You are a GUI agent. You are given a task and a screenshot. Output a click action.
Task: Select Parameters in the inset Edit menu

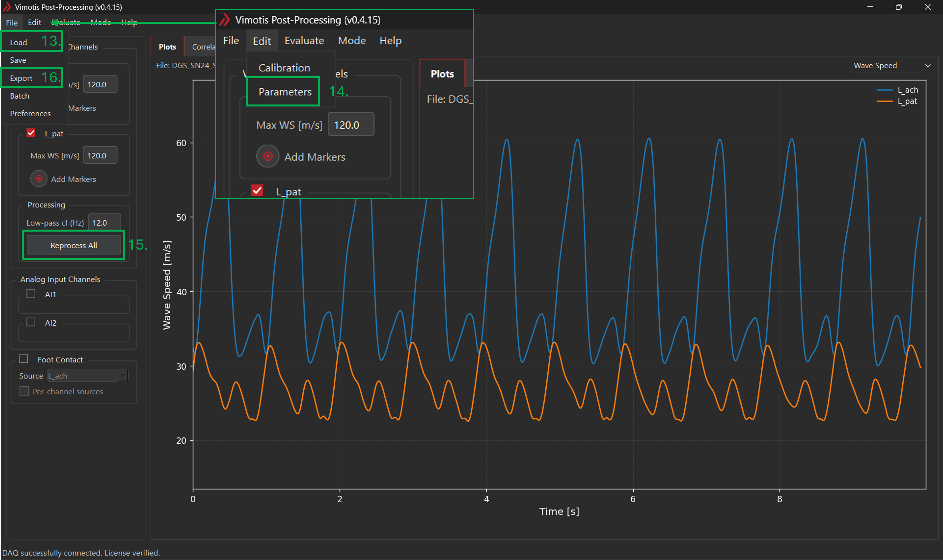point(285,92)
